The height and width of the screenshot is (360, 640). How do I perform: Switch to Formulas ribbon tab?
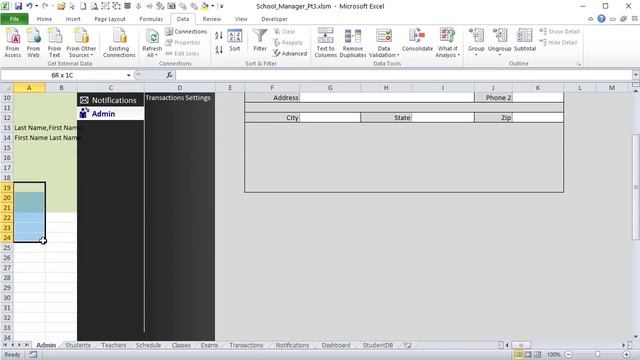pyautogui.click(x=151, y=19)
